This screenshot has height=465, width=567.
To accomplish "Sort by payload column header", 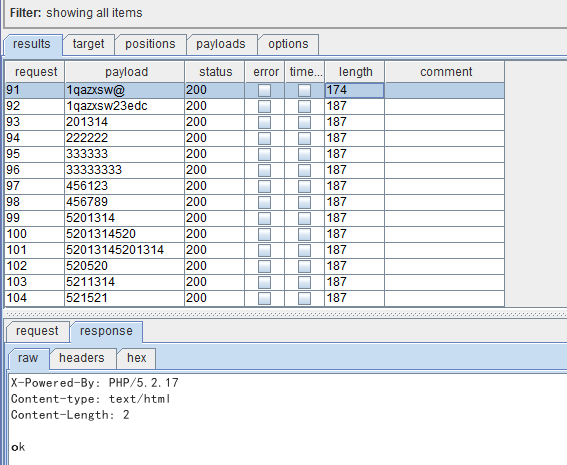I will 125,72.
